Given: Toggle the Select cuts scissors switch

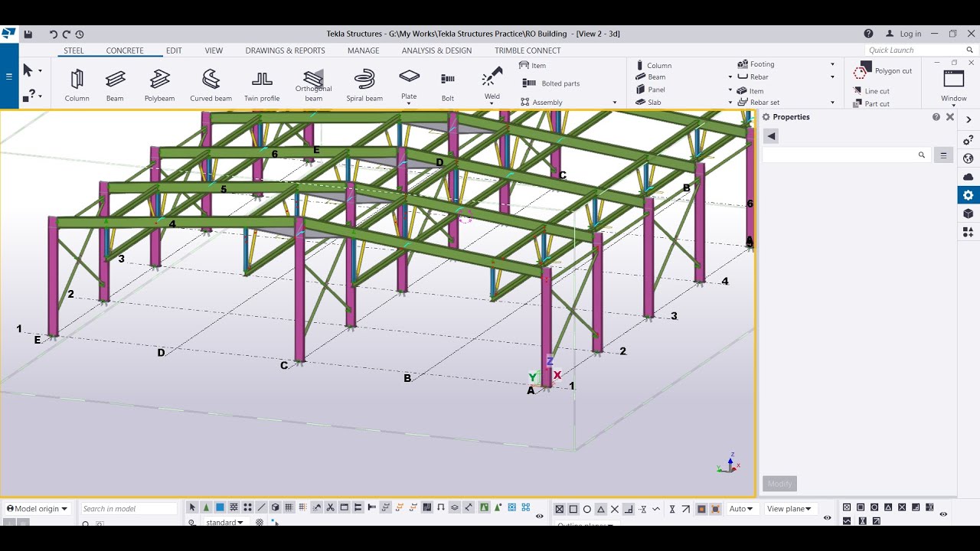Looking at the screenshot, I should point(330,507).
